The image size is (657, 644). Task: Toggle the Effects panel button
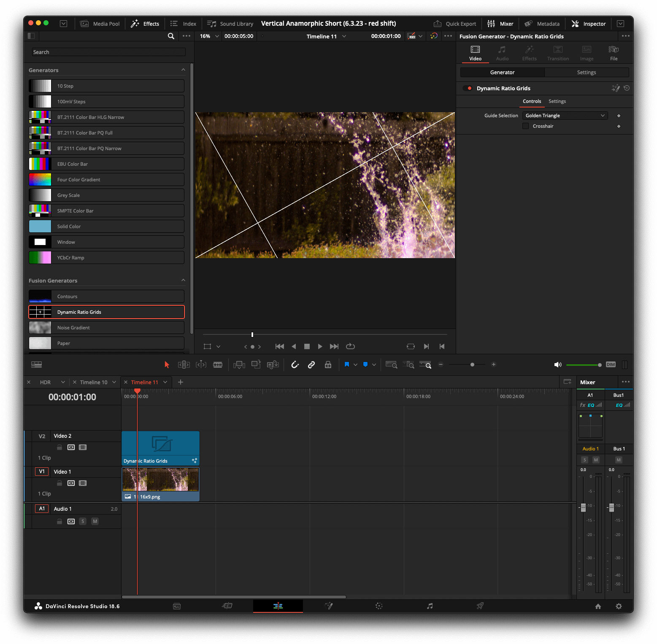[145, 24]
